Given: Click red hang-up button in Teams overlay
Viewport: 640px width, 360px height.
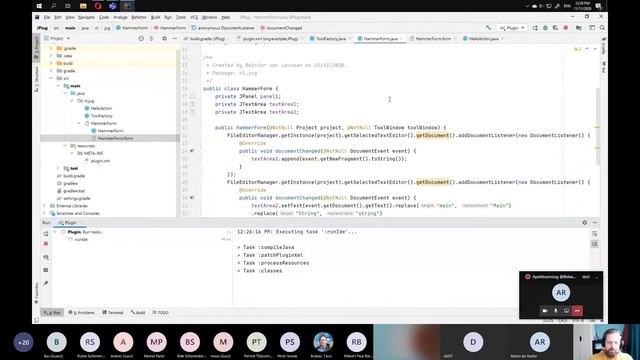Looking at the screenshot, I should coord(577,311).
